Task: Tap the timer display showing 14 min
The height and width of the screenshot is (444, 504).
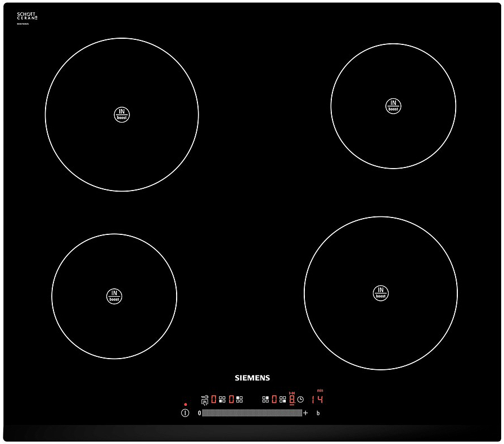Action: [317, 400]
